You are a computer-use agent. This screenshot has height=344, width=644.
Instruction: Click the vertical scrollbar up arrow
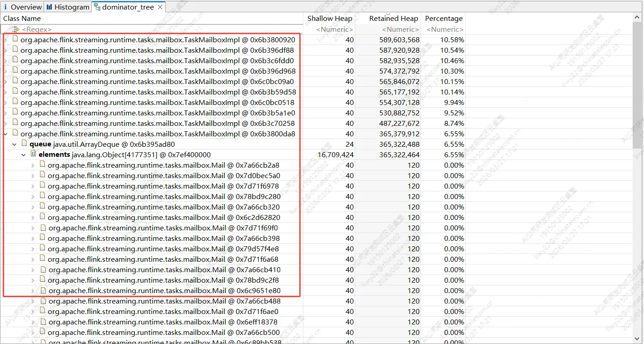click(637, 17)
